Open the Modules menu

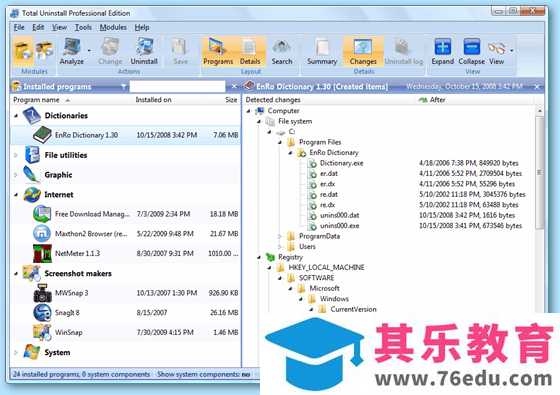pyautogui.click(x=113, y=27)
